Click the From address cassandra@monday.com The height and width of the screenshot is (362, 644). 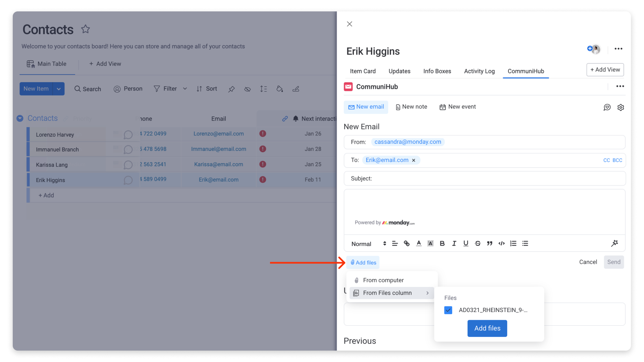click(408, 142)
